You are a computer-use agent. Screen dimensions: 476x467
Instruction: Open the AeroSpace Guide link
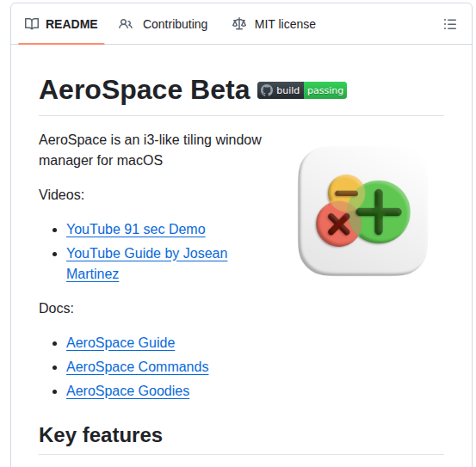[x=121, y=343]
